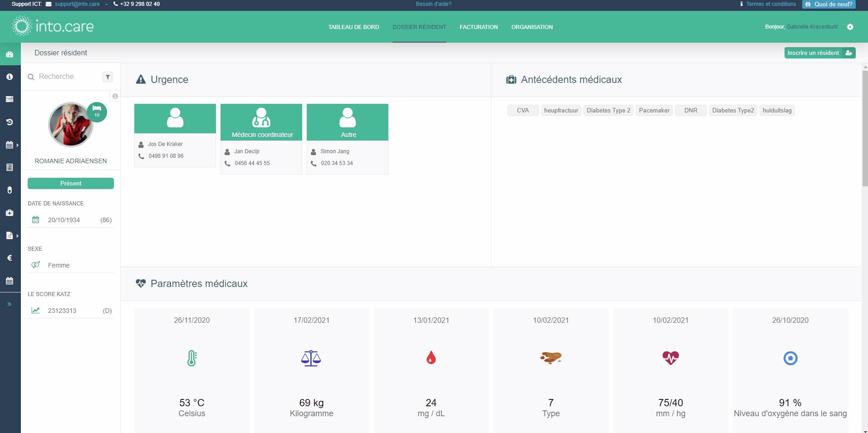Expand the sidebar with double chevron

coord(10,304)
